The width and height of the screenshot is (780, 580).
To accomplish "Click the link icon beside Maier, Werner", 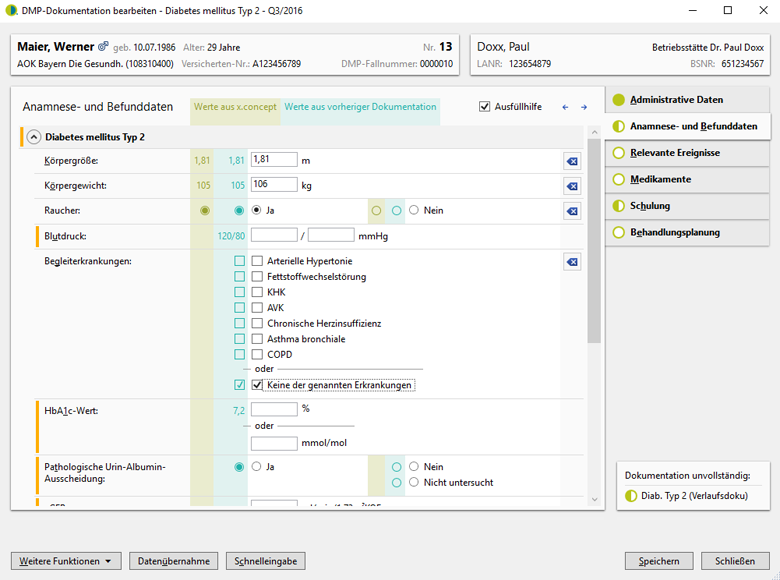I will pyautogui.click(x=103, y=47).
